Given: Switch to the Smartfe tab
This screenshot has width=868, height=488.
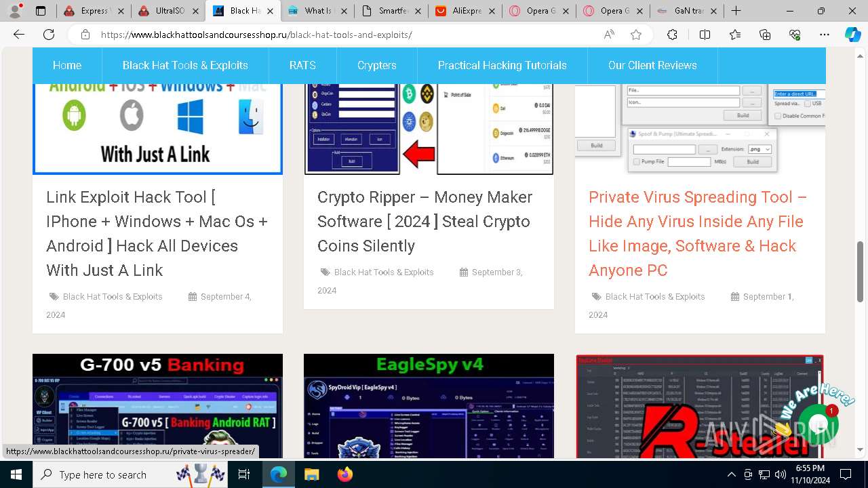Looking at the screenshot, I should point(391,11).
